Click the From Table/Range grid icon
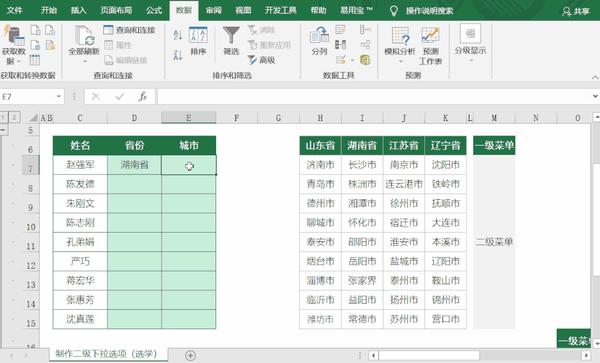Image resolution: width=600 pixels, height=363 pixels. pos(34,60)
